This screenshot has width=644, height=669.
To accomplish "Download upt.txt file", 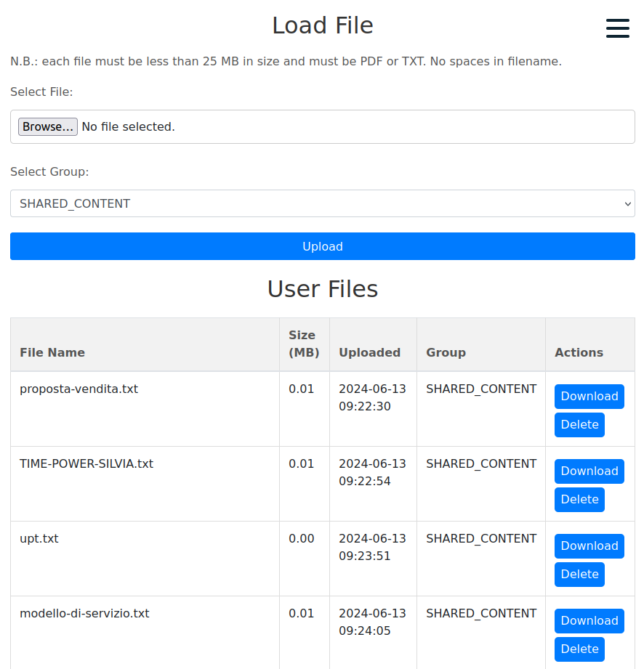I will 589,546.
